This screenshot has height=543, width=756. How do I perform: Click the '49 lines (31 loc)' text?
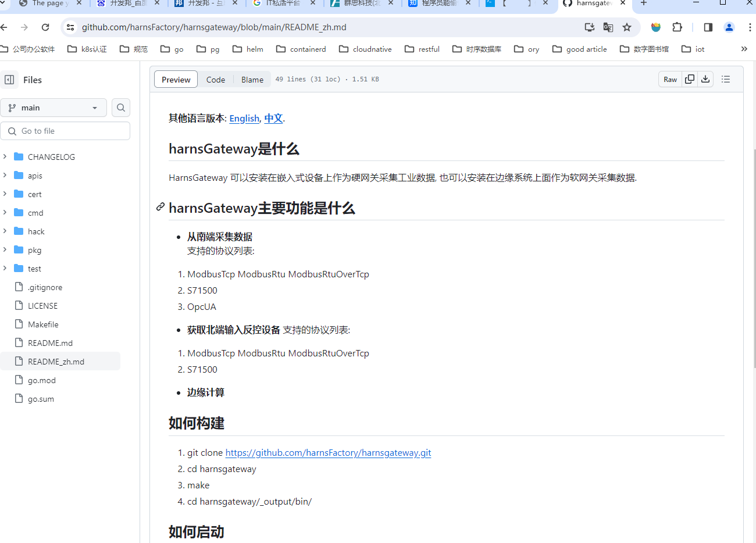(x=308, y=79)
